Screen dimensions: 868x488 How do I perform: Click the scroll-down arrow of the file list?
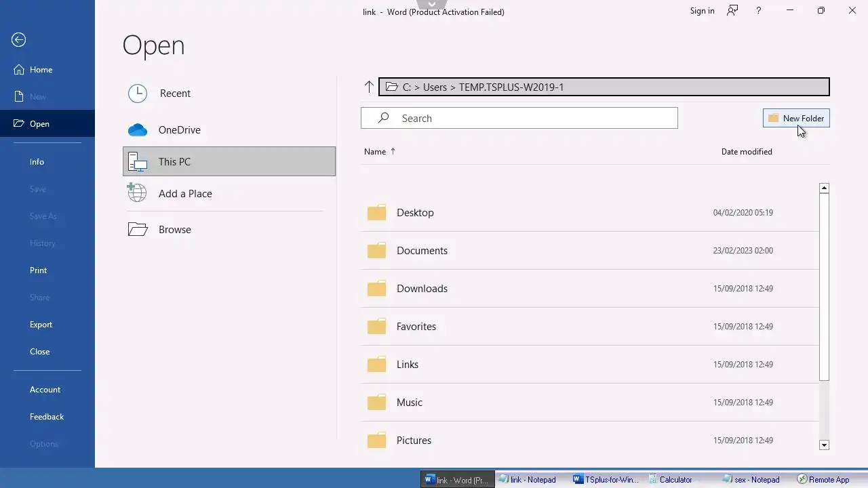(x=824, y=445)
